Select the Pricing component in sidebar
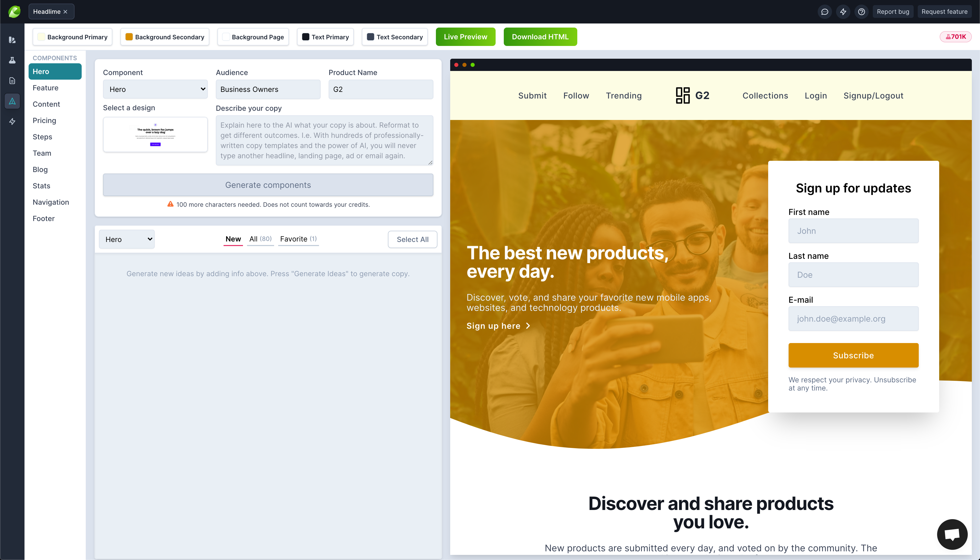Image resolution: width=980 pixels, height=560 pixels. (x=44, y=120)
